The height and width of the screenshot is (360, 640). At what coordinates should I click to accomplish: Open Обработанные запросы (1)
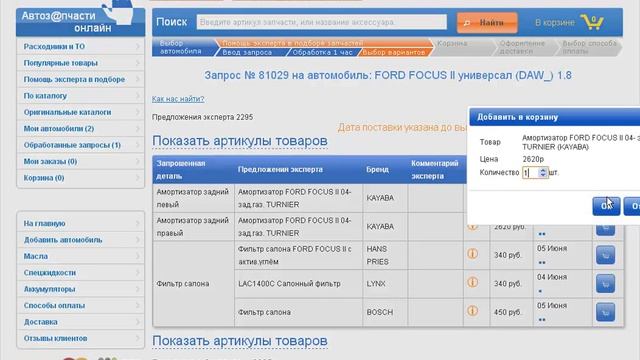pos(80,145)
